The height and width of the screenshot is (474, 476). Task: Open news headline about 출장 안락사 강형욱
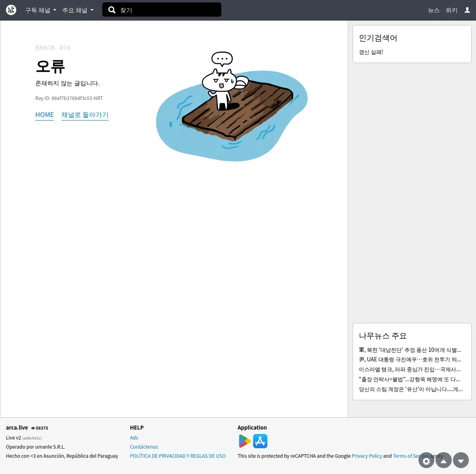pos(410,380)
